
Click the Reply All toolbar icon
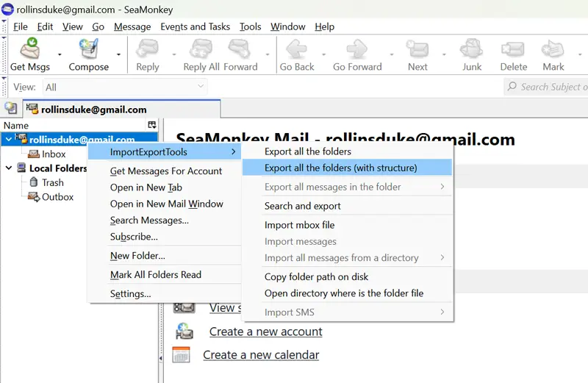click(201, 49)
